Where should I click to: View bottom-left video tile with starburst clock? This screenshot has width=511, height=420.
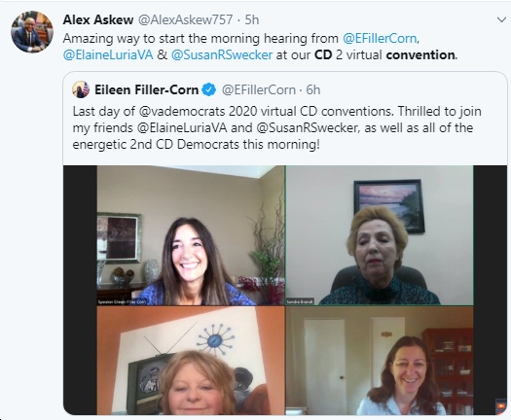[191, 361]
